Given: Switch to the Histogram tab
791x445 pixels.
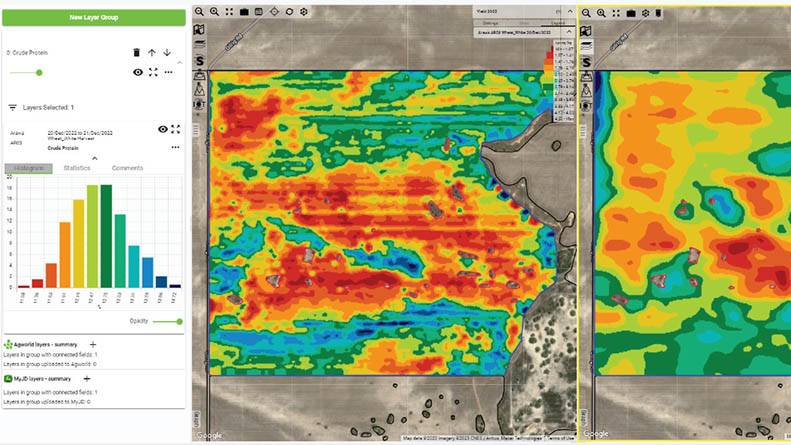Looking at the screenshot, I should tap(29, 168).
